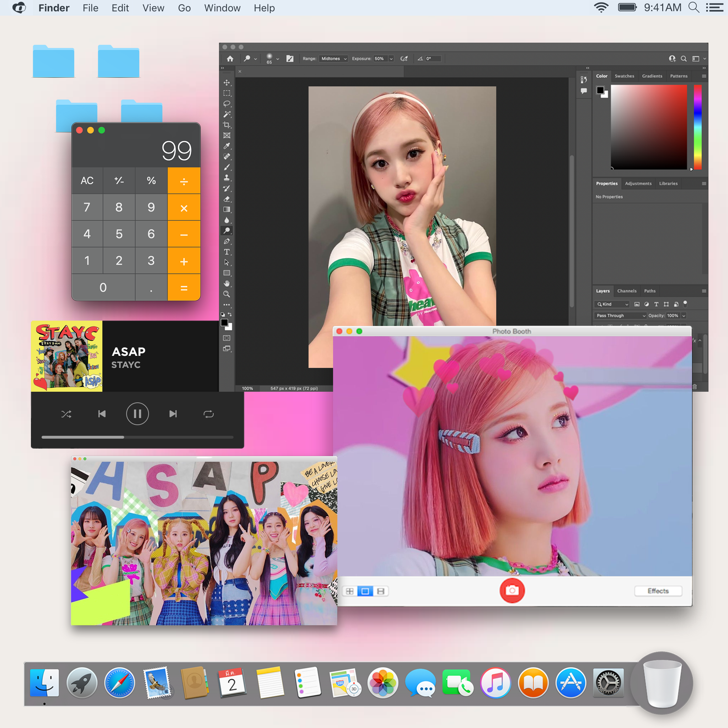Pause the ASAP song playback
The width and height of the screenshot is (728, 728).
[137, 414]
